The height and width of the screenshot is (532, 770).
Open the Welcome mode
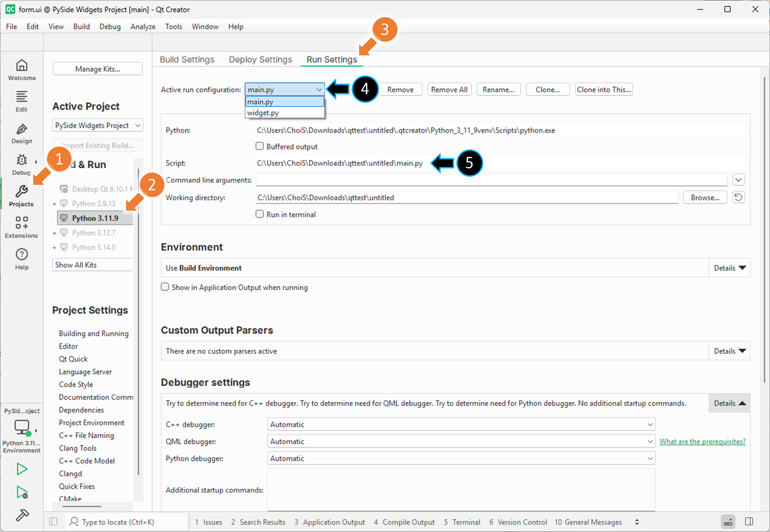click(22, 70)
